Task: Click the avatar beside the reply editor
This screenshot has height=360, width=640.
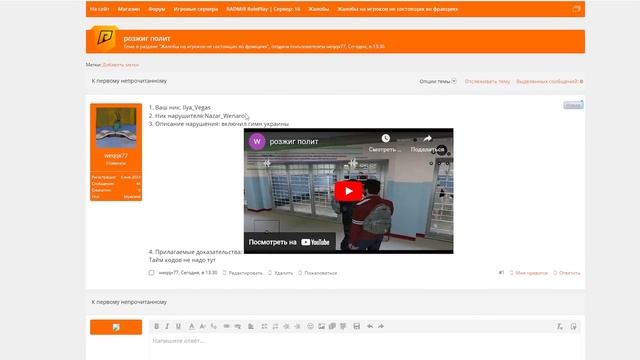Action: tap(116, 327)
